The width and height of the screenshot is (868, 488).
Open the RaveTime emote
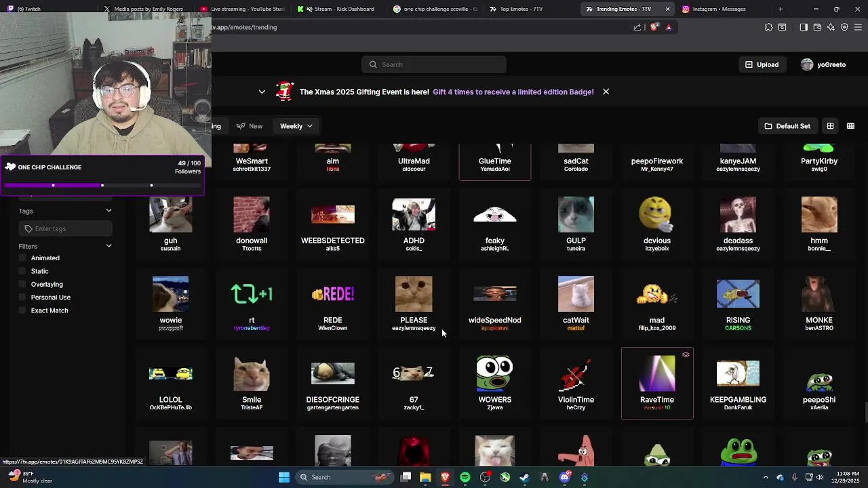click(656, 383)
